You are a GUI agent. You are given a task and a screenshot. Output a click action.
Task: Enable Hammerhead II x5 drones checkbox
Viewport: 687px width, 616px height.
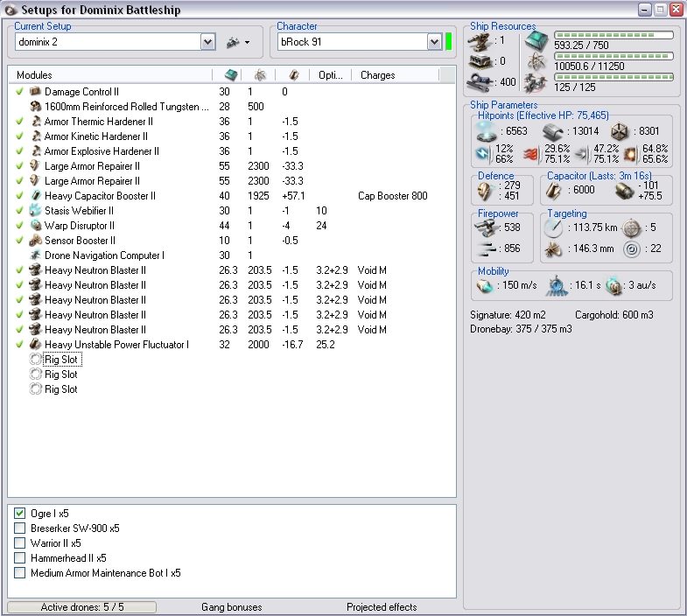coord(20,558)
